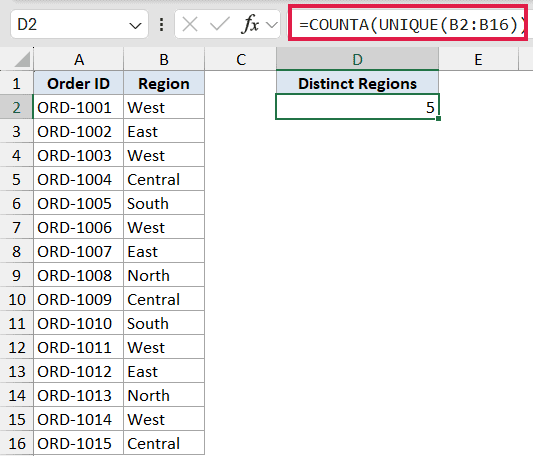533x456 pixels.
Task: Select cell ORD-1001
Action: point(79,107)
